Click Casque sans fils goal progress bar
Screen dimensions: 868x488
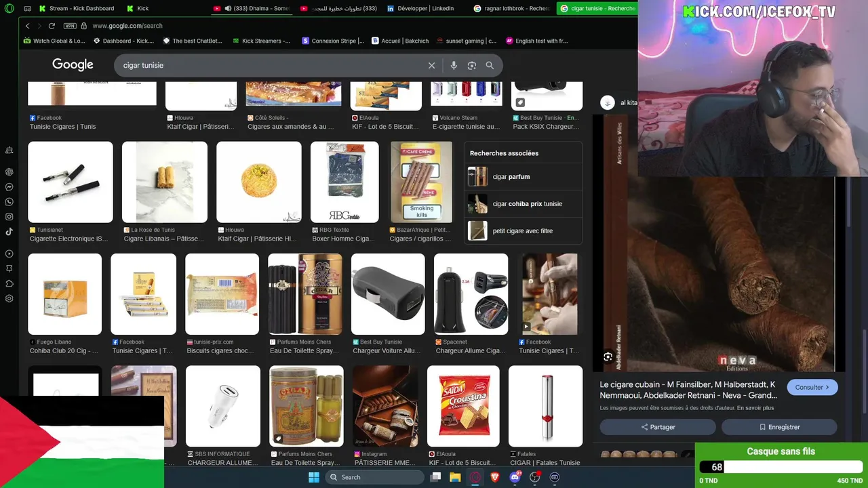pyautogui.click(x=781, y=467)
